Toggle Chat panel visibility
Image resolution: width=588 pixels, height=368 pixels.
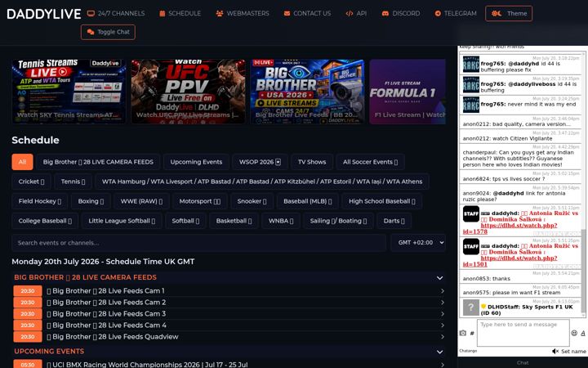(108, 32)
